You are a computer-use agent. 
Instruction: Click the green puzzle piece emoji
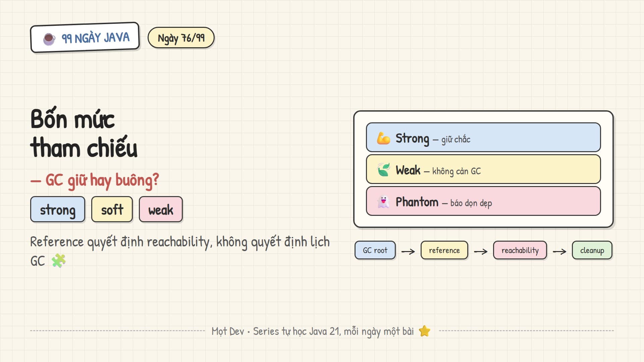[x=59, y=261]
